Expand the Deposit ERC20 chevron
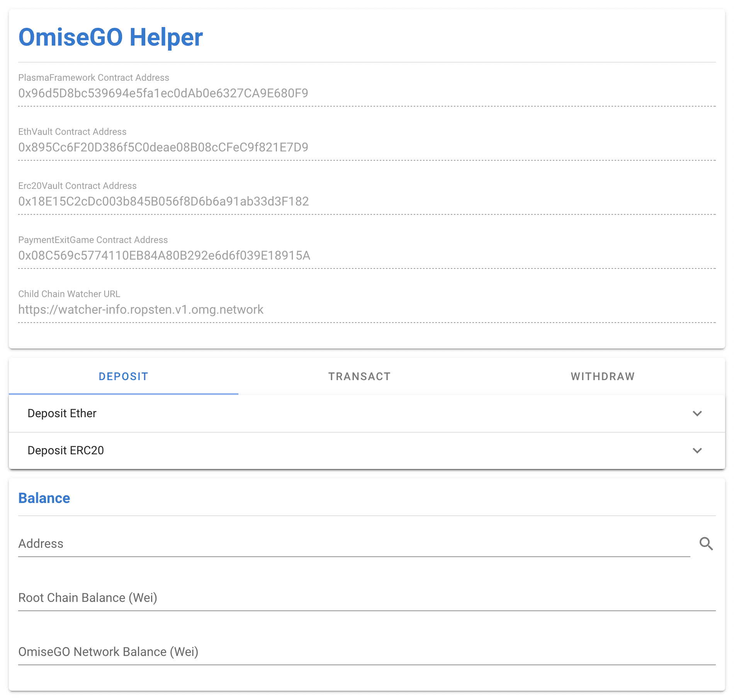Image resolution: width=734 pixels, height=700 pixels. [697, 450]
